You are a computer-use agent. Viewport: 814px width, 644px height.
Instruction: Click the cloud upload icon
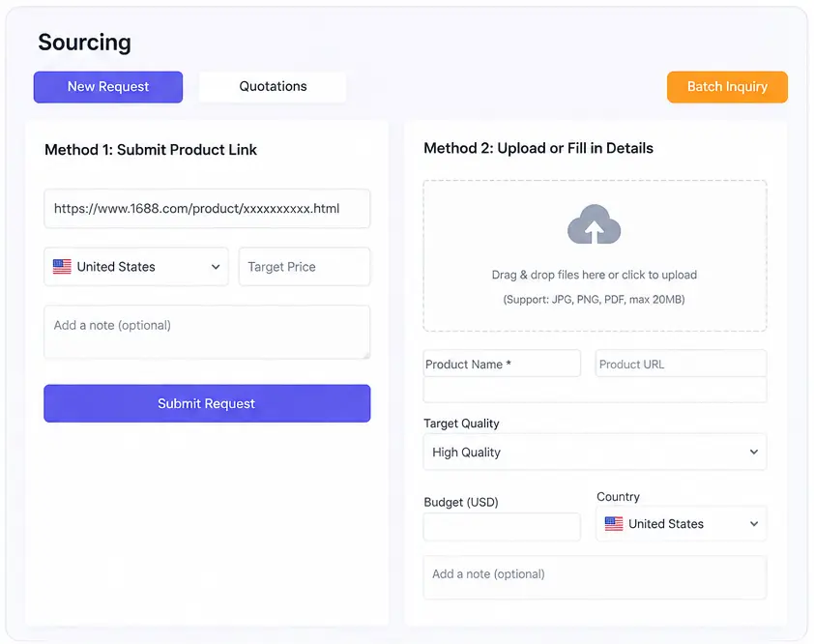coord(595,224)
